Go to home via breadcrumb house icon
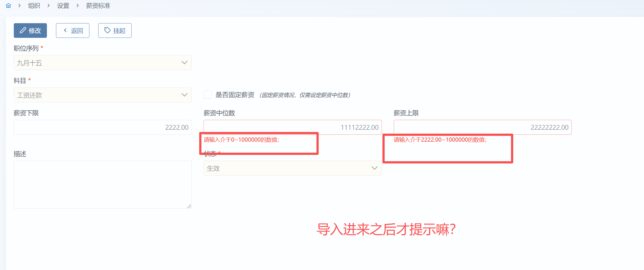Viewport: 644px width, 270px height. 8,6
